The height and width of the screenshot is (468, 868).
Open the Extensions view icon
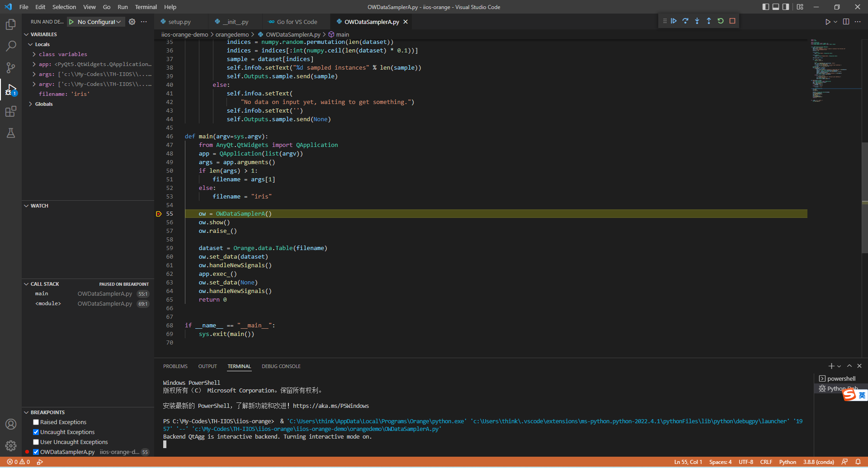(11, 111)
